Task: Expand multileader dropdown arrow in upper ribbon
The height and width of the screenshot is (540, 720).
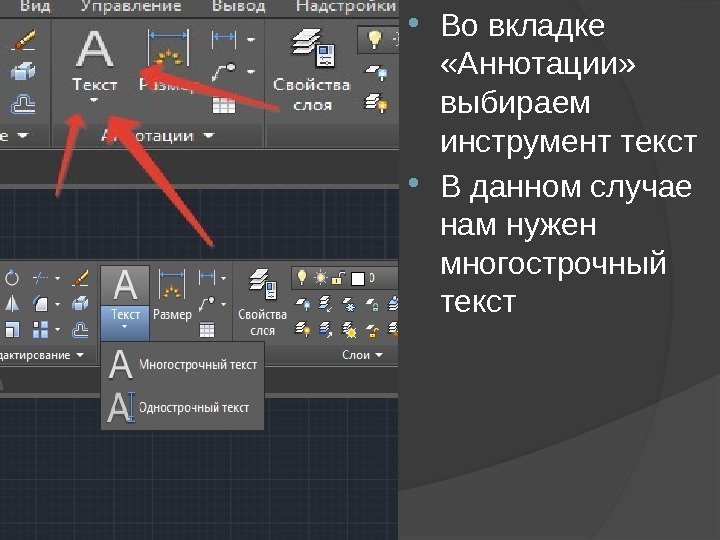Action: [x=251, y=72]
